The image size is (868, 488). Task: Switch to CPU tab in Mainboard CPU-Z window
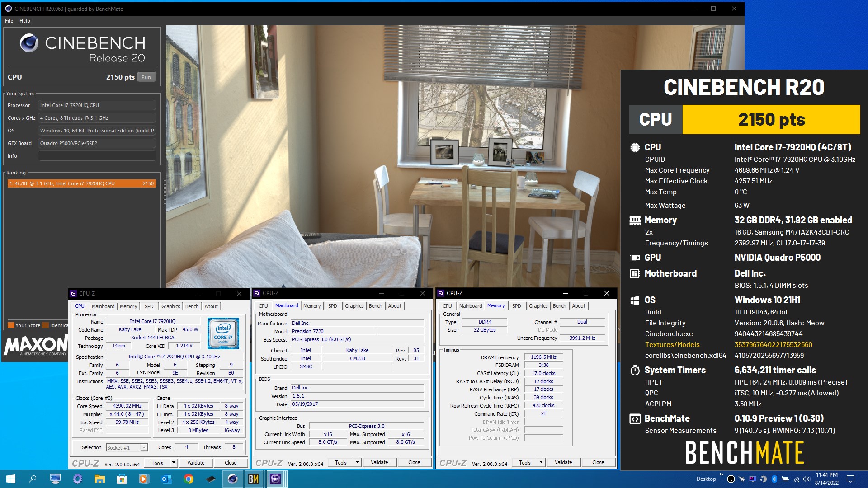264,306
